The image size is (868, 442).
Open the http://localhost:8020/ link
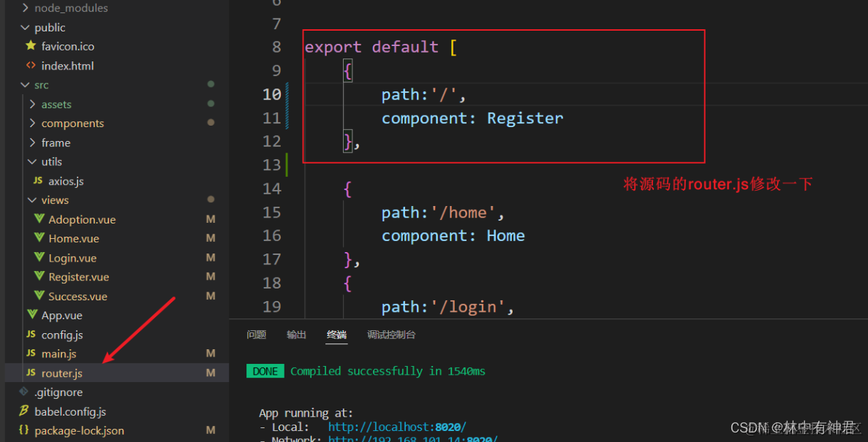(397, 427)
